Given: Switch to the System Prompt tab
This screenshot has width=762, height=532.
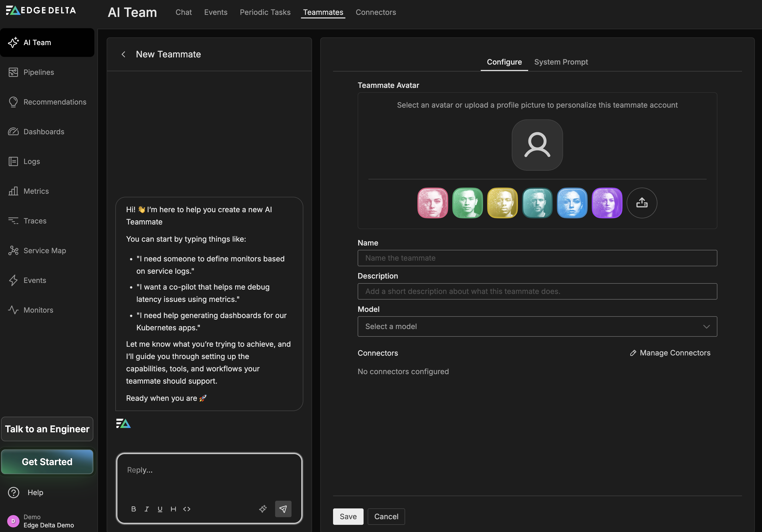Looking at the screenshot, I should pos(561,62).
